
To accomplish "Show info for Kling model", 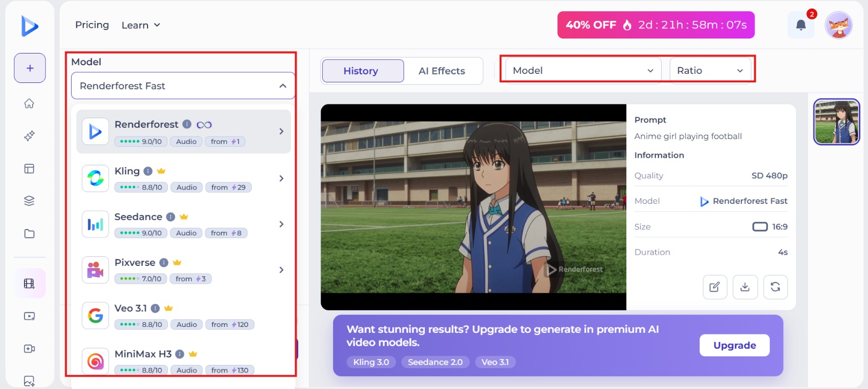I will pyautogui.click(x=148, y=171).
